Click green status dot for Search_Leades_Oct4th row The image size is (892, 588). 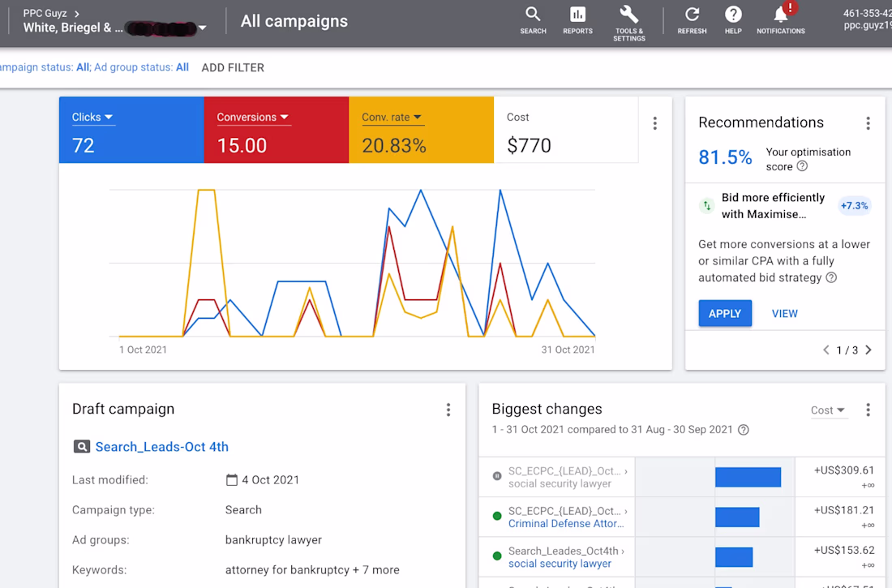[x=496, y=556]
